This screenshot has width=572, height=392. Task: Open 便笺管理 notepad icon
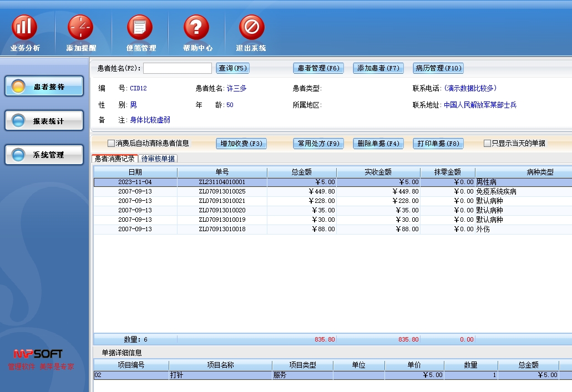pyautogui.click(x=139, y=28)
